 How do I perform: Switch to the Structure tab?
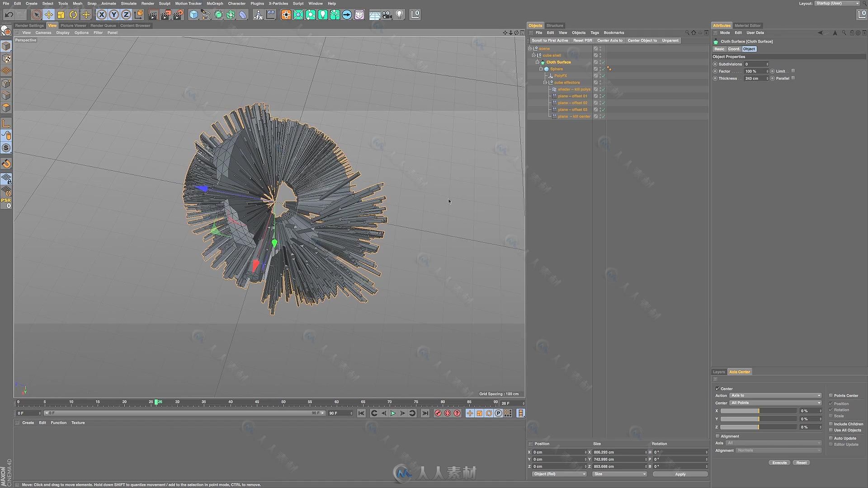pyautogui.click(x=555, y=25)
